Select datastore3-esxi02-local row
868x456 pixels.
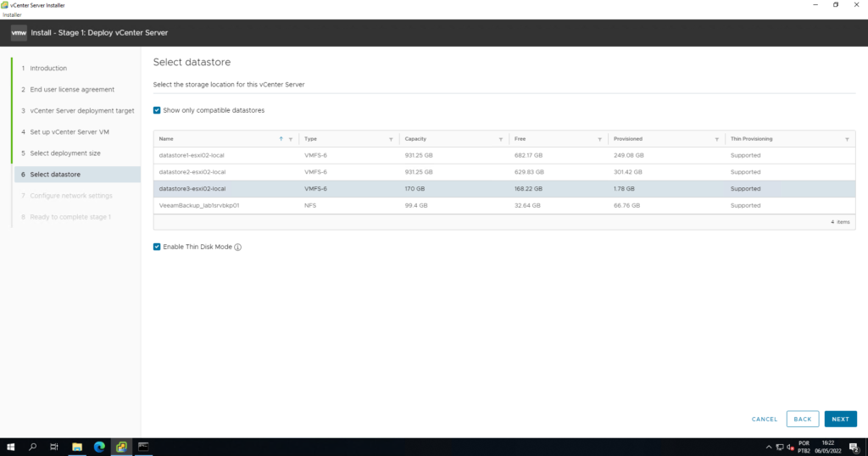504,189
